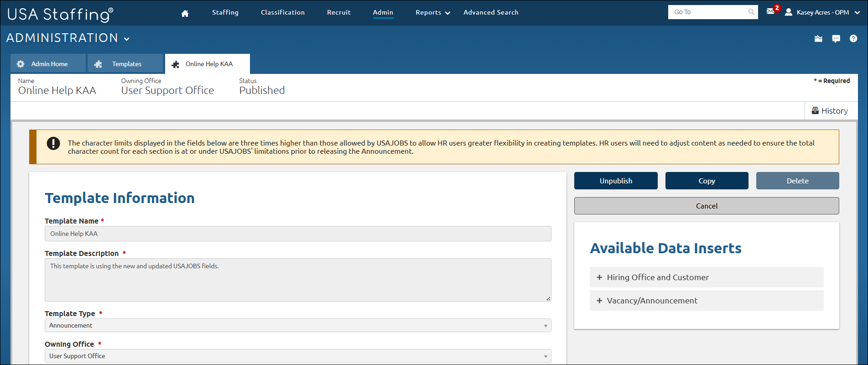The height and width of the screenshot is (365, 868).
Task: Expand Vacancy/Announcement data inserts
Action: pos(707,300)
